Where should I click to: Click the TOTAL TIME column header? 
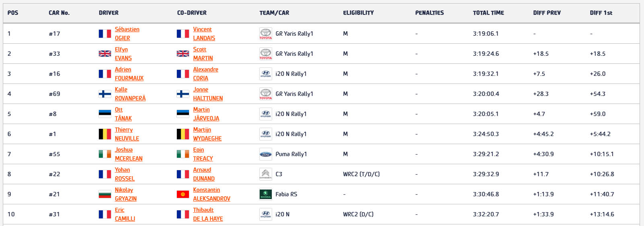click(488, 13)
